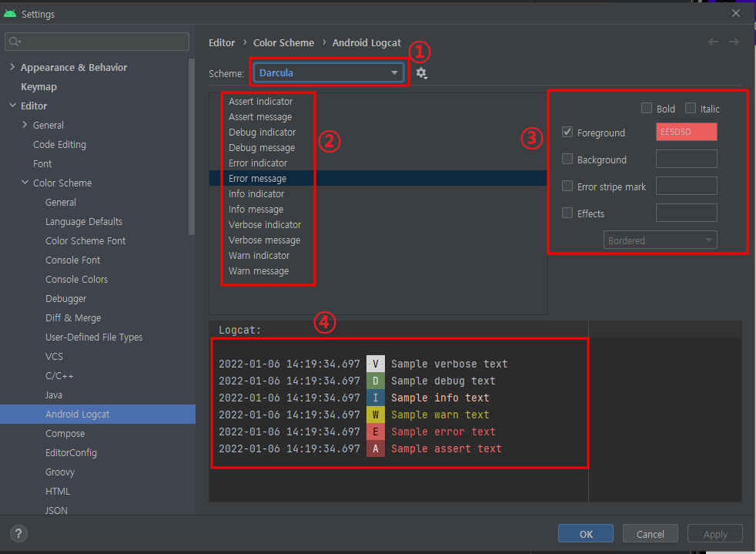Click the settings tree scrollbar
The image size is (756, 554).
(x=192, y=146)
